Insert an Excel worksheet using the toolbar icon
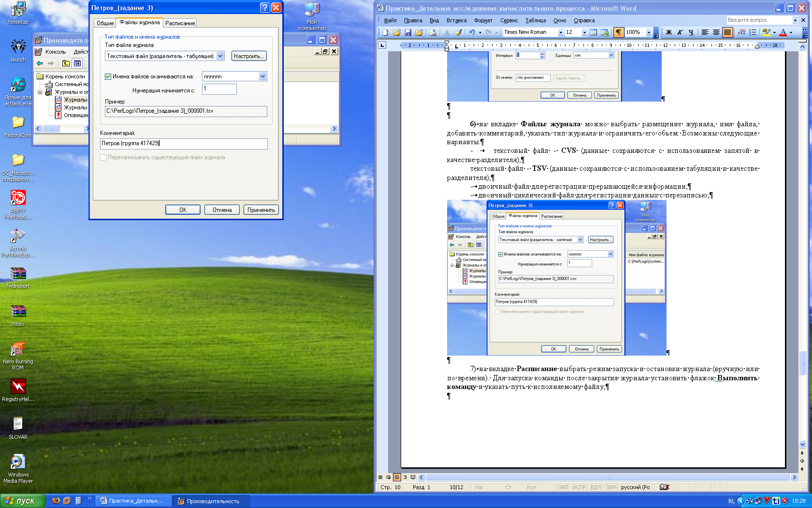Viewport: 812px width, 508px height. click(x=605, y=32)
